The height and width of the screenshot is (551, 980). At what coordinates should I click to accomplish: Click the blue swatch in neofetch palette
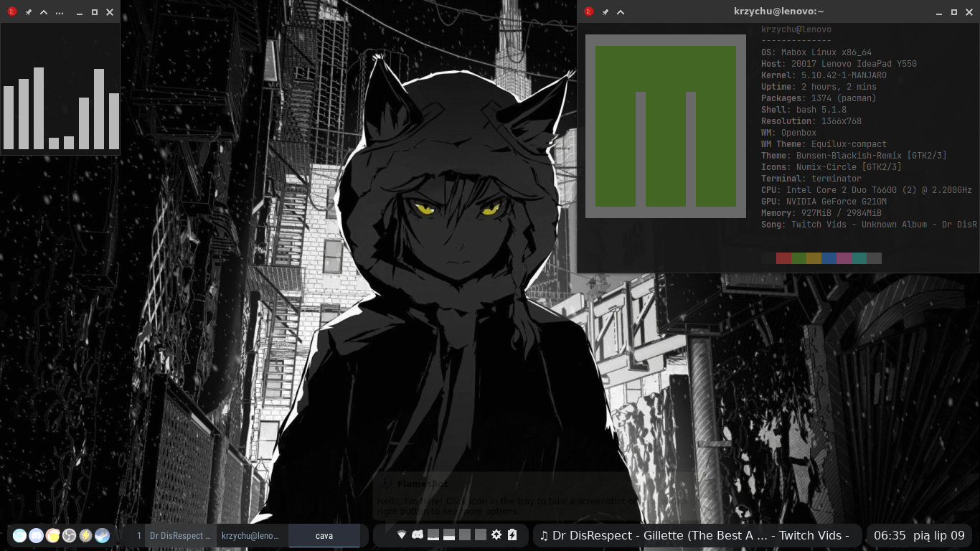coord(829,258)
